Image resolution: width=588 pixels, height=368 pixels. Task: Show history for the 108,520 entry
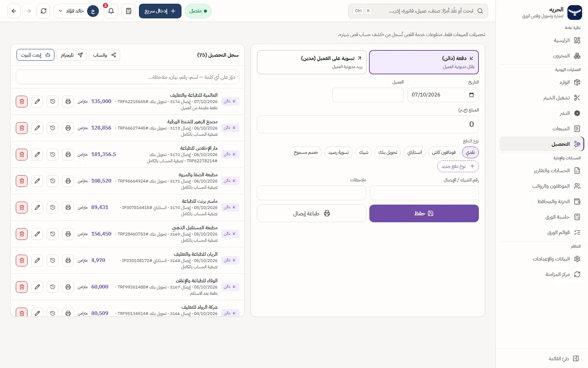(53, 181)
